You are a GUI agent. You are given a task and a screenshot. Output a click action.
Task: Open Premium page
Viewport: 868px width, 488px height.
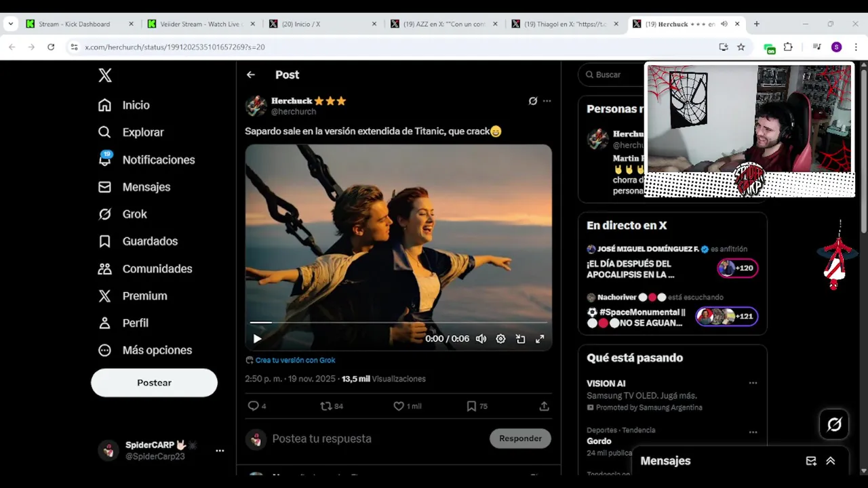[132, 296]
